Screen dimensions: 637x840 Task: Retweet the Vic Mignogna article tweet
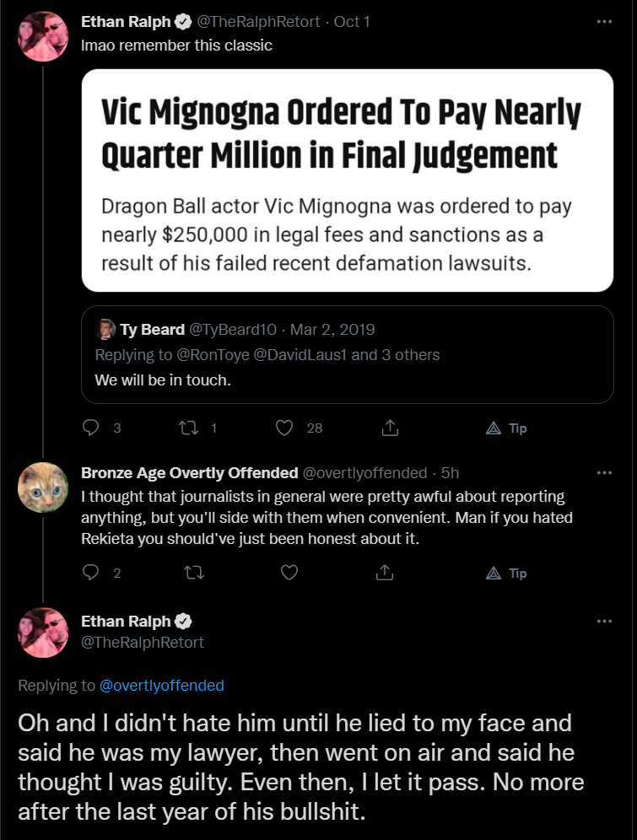188,428
